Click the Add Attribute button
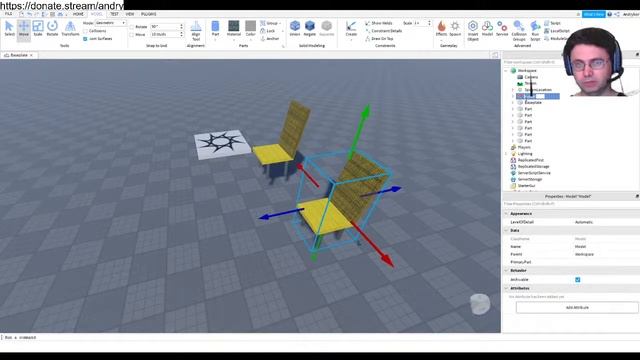Screen dimensions: 640x360 point(577,307)
